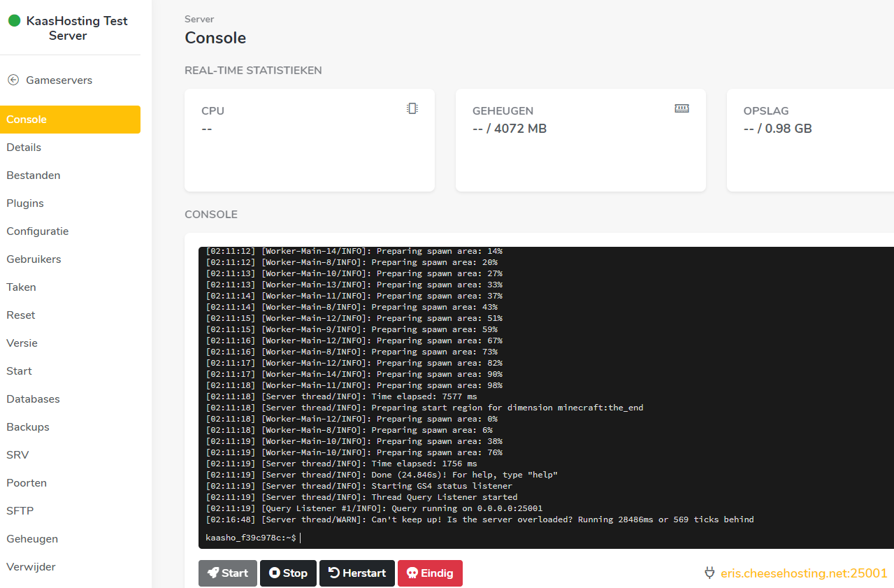Open the eris.cheesehosting.net:25001 address link
The width and height of the screenshot is (894, 588).
(804, 573)
